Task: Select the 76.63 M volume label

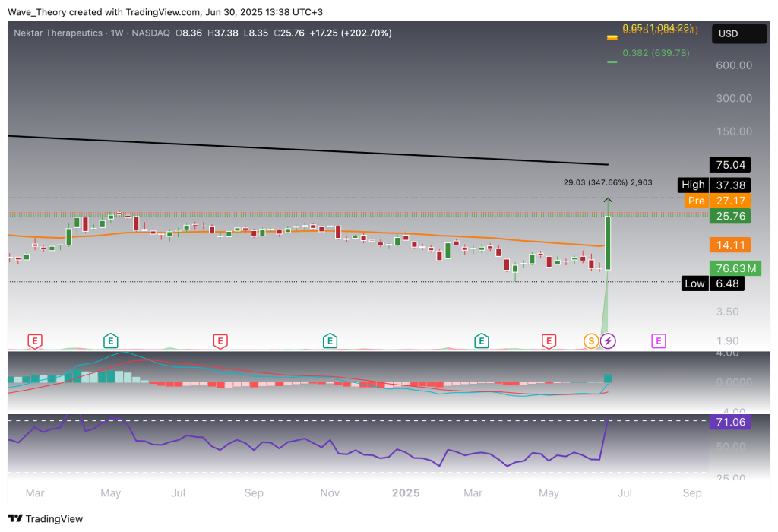Action: point(735,268)
